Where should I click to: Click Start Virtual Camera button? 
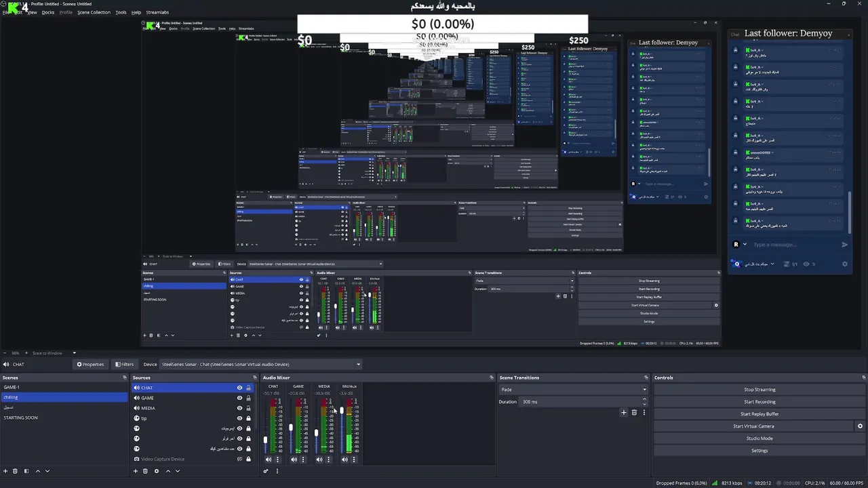(753, 426)
